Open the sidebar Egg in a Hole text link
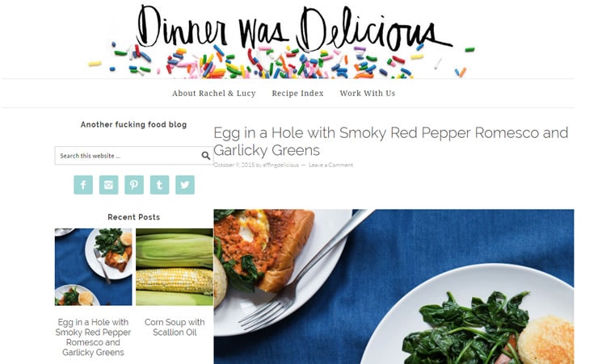 93,337
